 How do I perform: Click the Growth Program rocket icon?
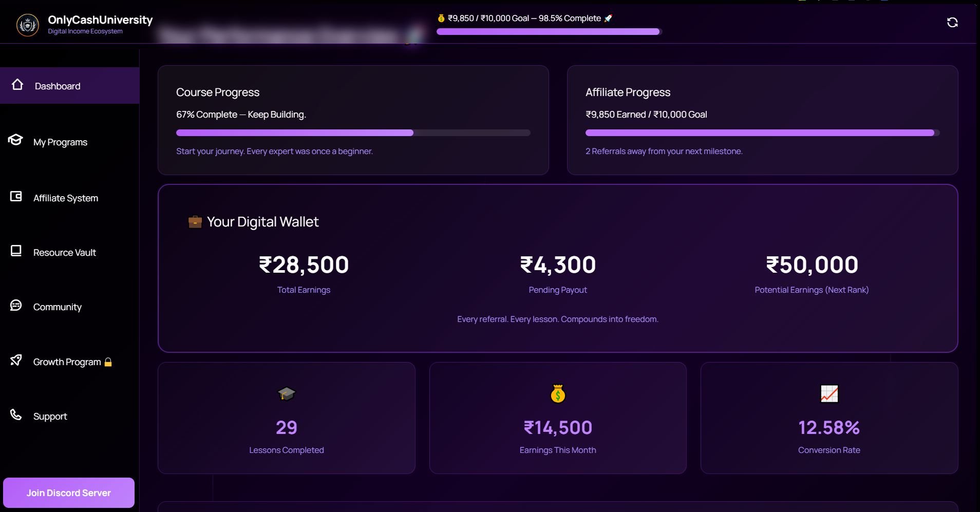click(x=16, y=361)
